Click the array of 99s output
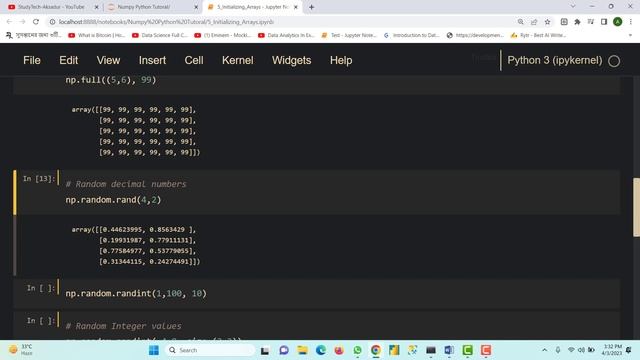This screenshot has width=640, height=360. tap(136, 131)
